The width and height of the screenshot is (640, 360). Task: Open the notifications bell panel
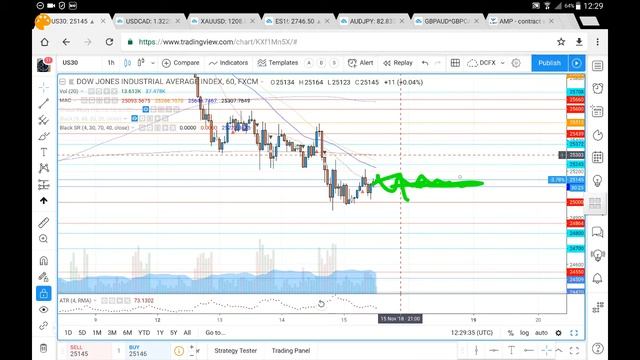(598, 278)
